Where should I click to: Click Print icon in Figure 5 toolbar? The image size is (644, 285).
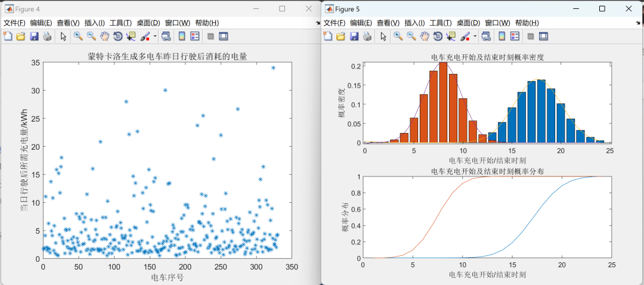[x=367, y=36]
